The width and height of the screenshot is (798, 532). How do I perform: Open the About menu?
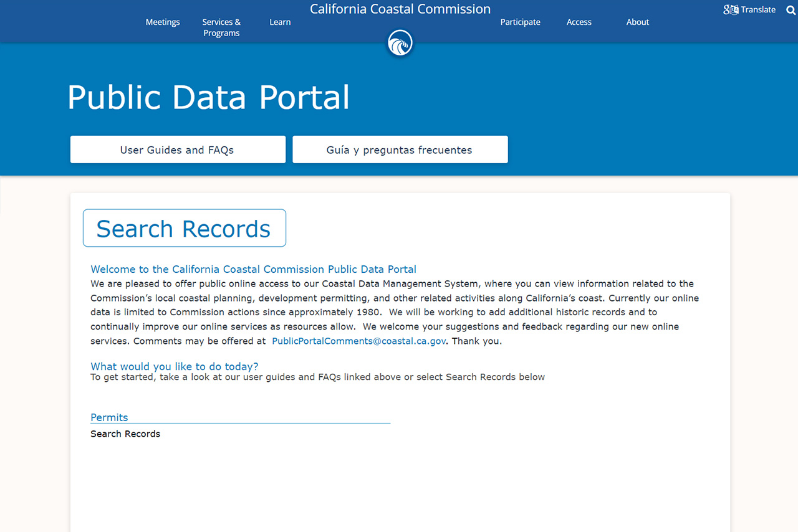(638, 22)
